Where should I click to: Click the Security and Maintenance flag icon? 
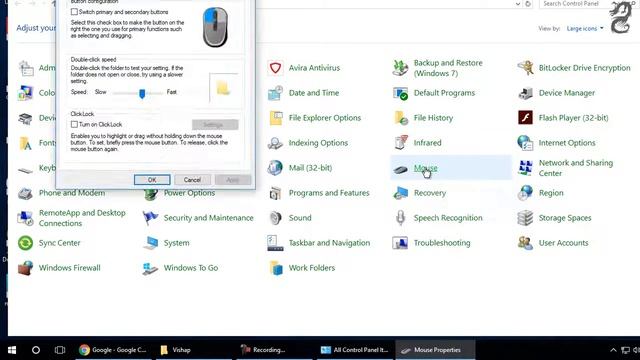pyautogui.click(x=150, y=218)
